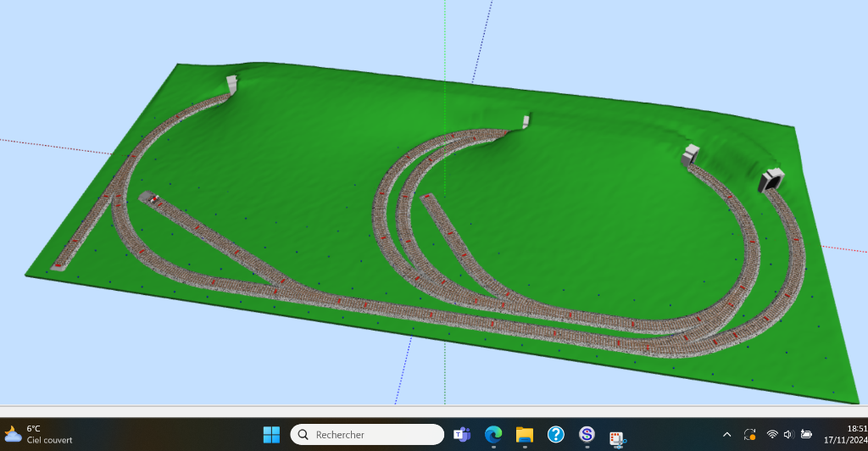Open File Explorer from the taskbar
This screenshot has width=868, height=451.
pos(524,434)
